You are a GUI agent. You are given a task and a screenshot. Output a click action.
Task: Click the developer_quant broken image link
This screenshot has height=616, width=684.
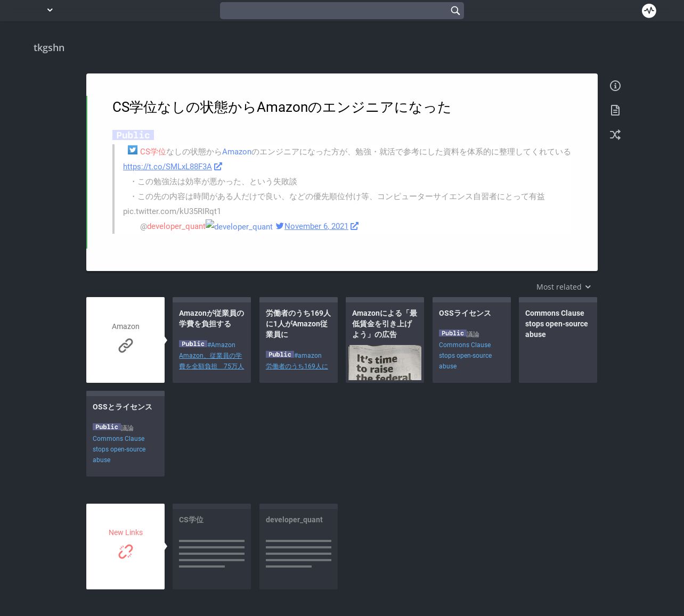[239, 226]
